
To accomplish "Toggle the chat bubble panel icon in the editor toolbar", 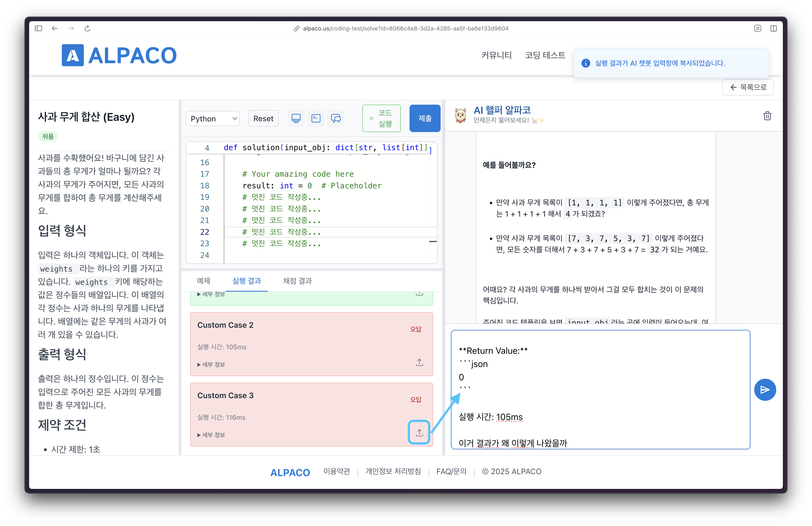I will tap(336, 118).
